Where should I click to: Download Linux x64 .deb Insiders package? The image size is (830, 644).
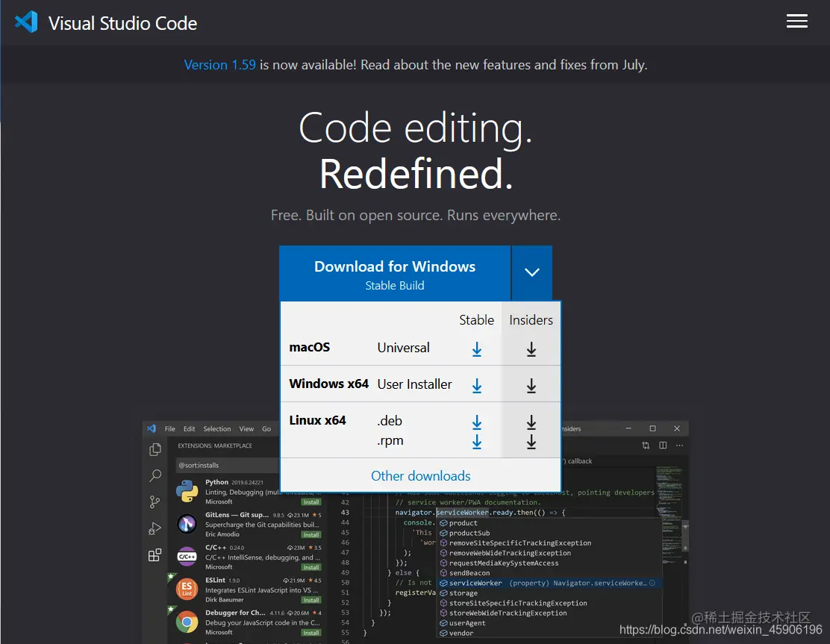tap(531, 422)
